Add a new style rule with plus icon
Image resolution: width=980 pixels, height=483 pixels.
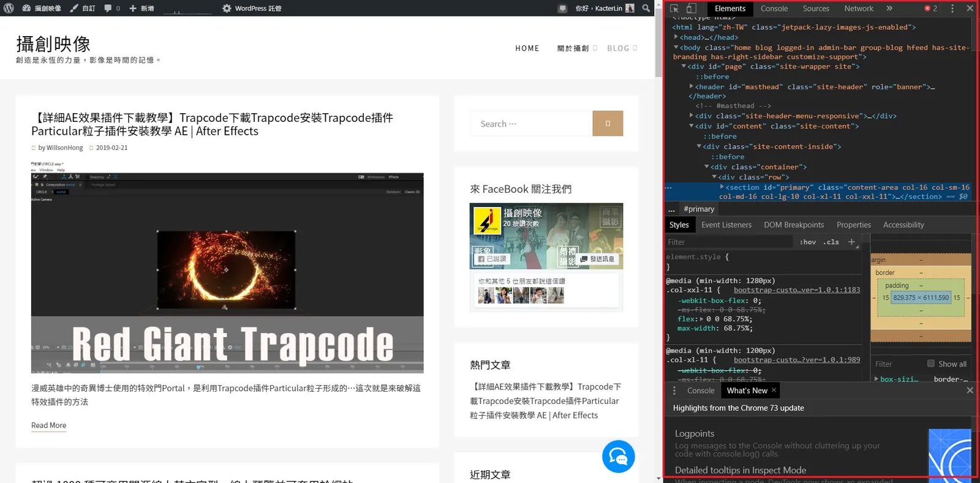click(x=851, y=242)
